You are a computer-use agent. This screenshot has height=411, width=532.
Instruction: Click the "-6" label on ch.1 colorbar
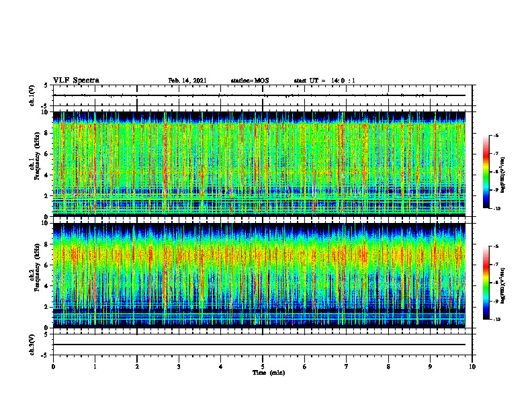click(x=496, y=135)
